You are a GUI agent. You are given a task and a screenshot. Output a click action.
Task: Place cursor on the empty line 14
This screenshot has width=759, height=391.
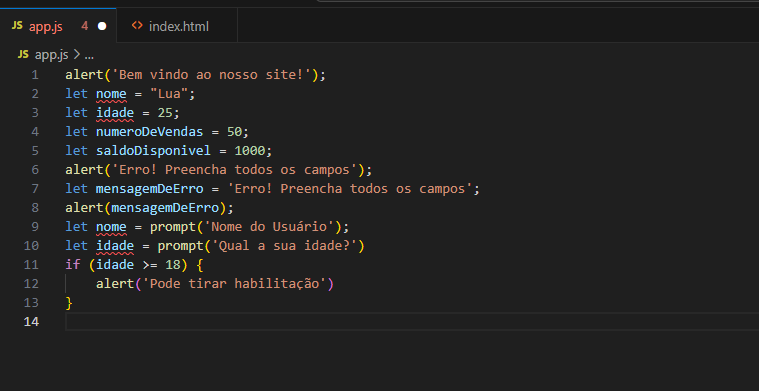(412, 321)
